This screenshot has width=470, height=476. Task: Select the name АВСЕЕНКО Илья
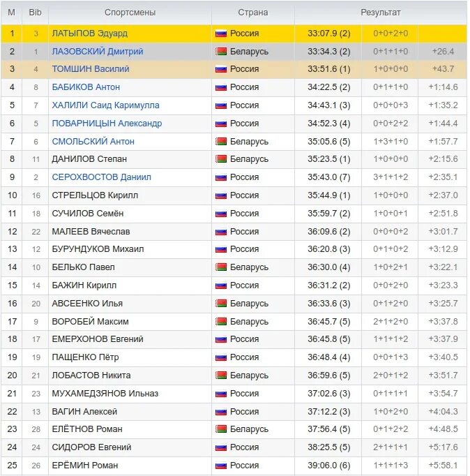[87, 304]
